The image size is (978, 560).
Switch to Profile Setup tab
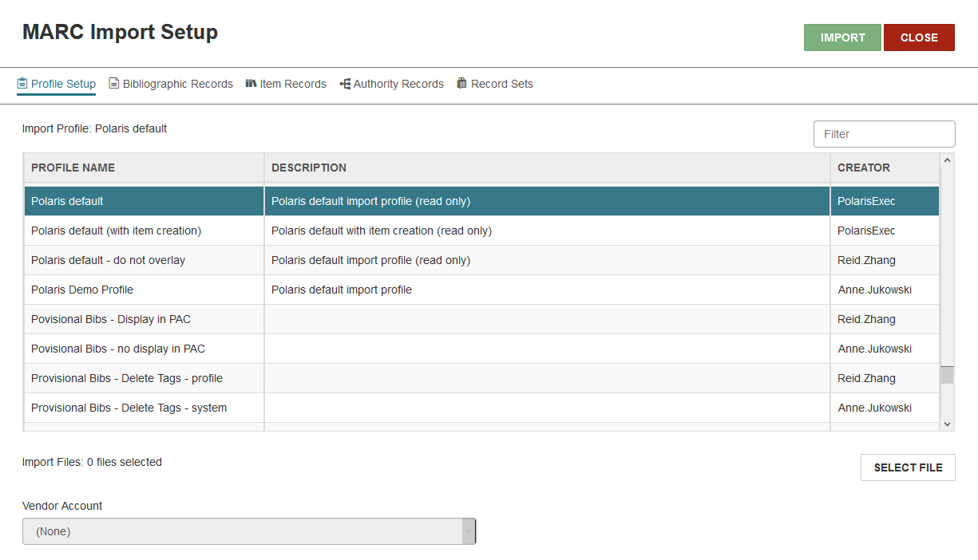(x=56, y=84)
